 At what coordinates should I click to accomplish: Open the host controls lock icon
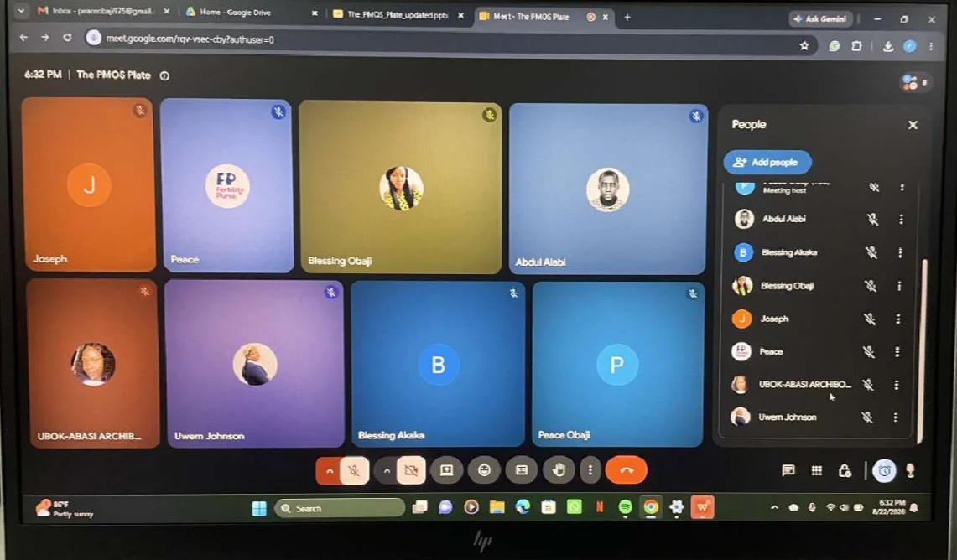click(x=845, y=470)
